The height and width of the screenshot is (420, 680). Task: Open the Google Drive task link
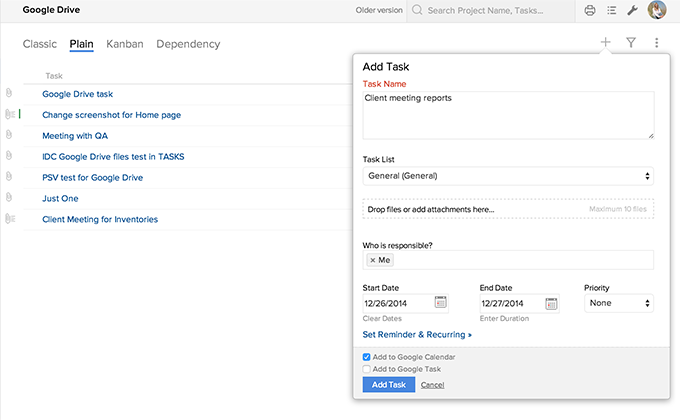click(x=78, y=94)
